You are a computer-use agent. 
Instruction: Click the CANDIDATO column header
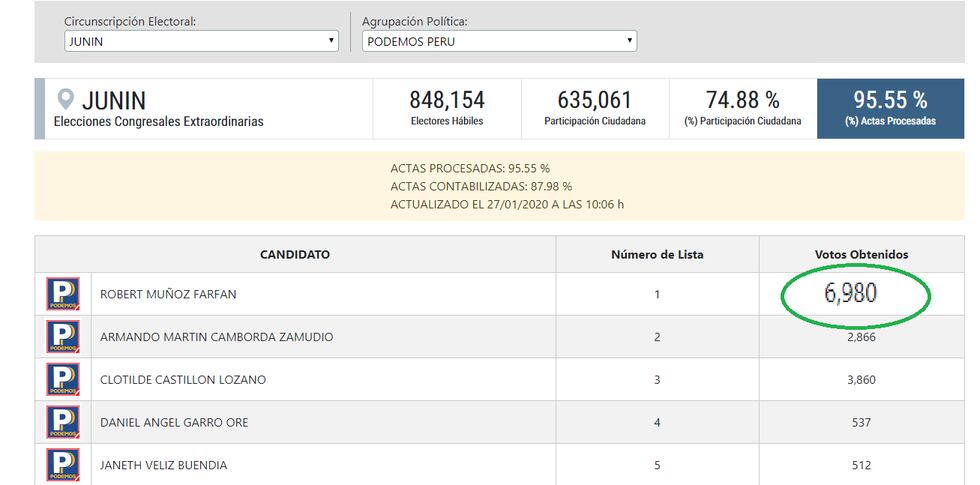coord(295,255)
